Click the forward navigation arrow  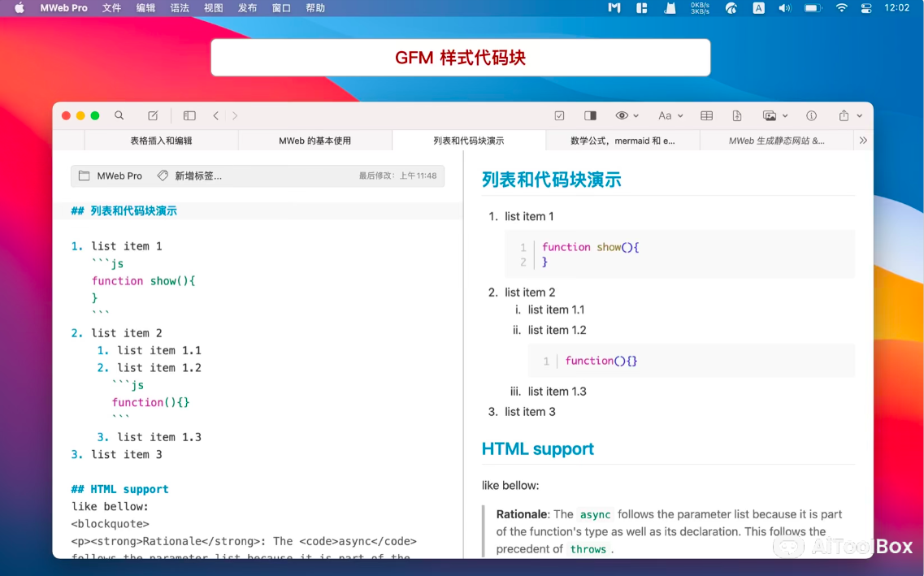(x=234, y=115)
